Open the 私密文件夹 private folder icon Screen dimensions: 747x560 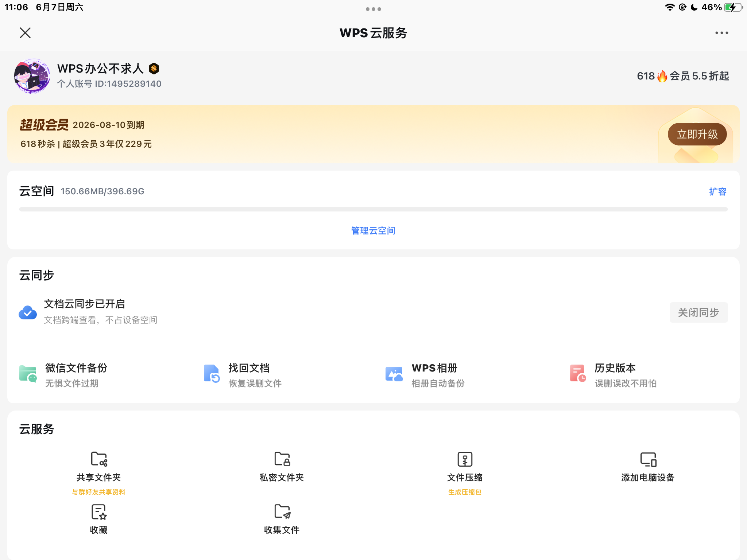tap(282, 459)
